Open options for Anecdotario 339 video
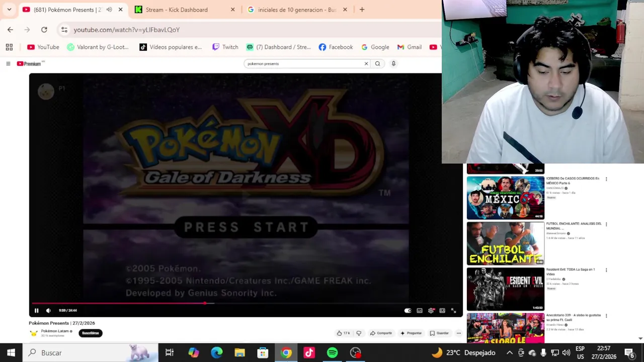 (x=606, y=316)
